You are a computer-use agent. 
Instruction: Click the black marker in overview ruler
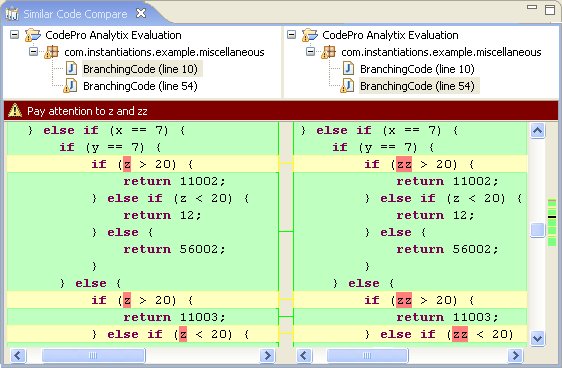click(x=552, y=217)
